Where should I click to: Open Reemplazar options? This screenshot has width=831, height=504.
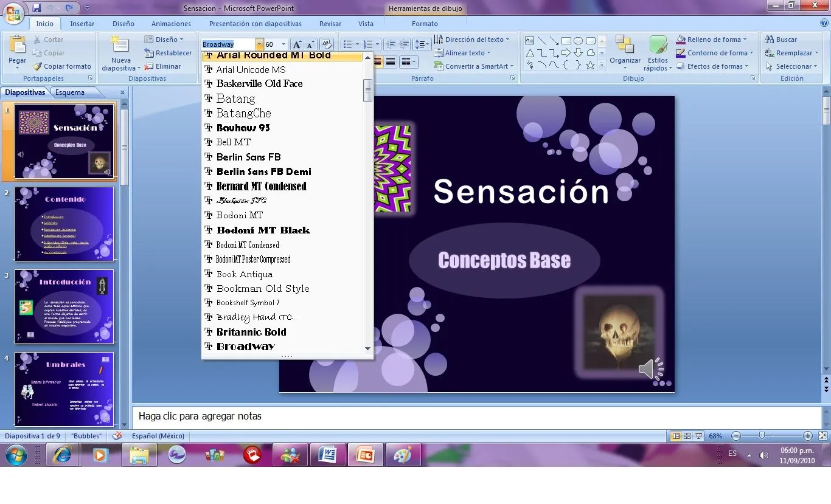pos(791,53)
